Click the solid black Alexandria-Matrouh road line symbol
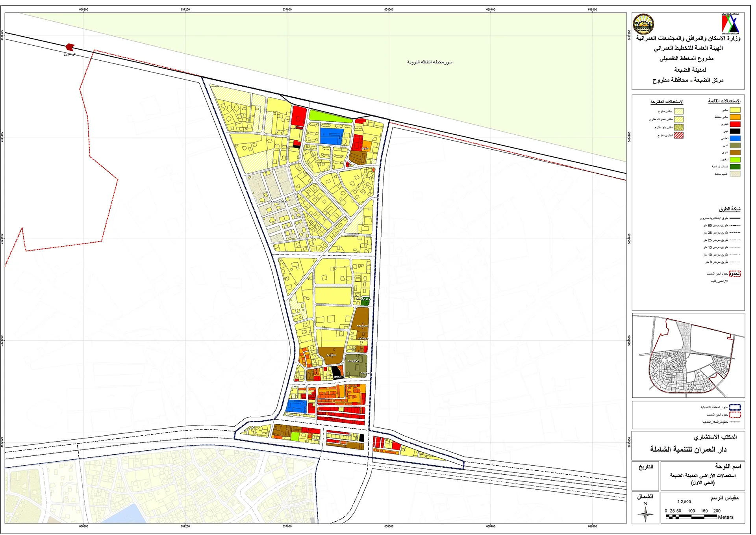Viewport: 756px width, 535px height. click(x=735, y=218)
